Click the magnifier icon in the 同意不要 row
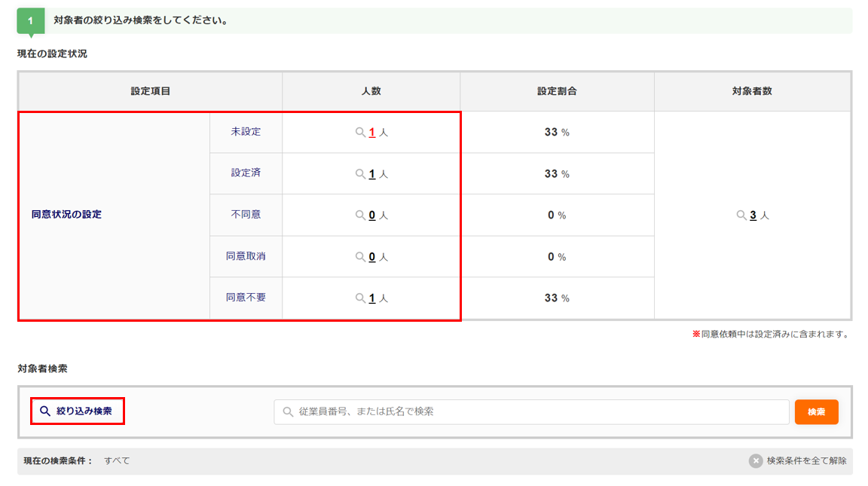The image size is (868, 486). click(x=360, y=298)
